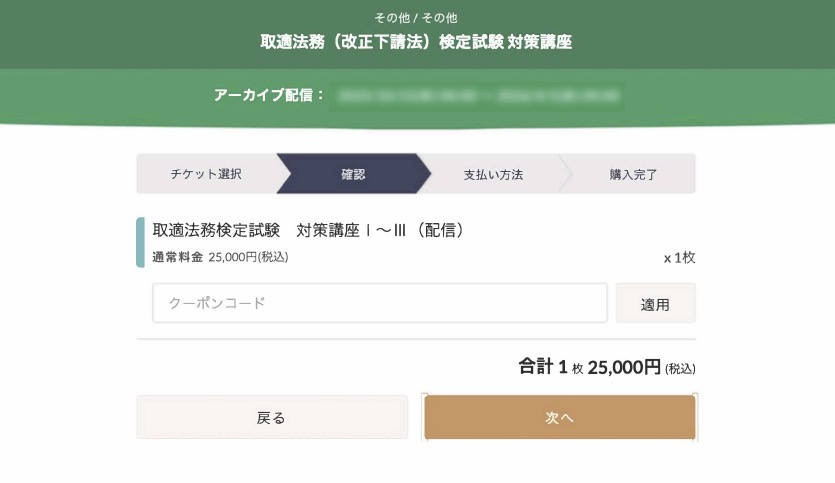Select the 確認 step in the progress bar
Image resolution: width=835 pixels, height=483 pixels.
(353, 174)
